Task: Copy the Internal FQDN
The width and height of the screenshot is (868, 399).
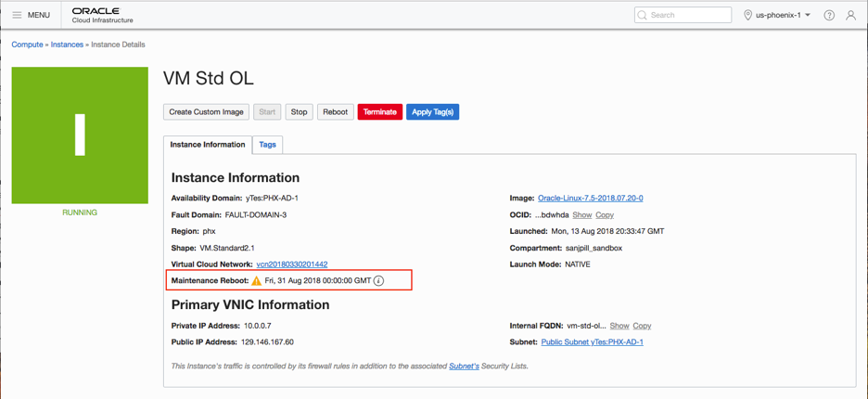Action: pos(642,326)
